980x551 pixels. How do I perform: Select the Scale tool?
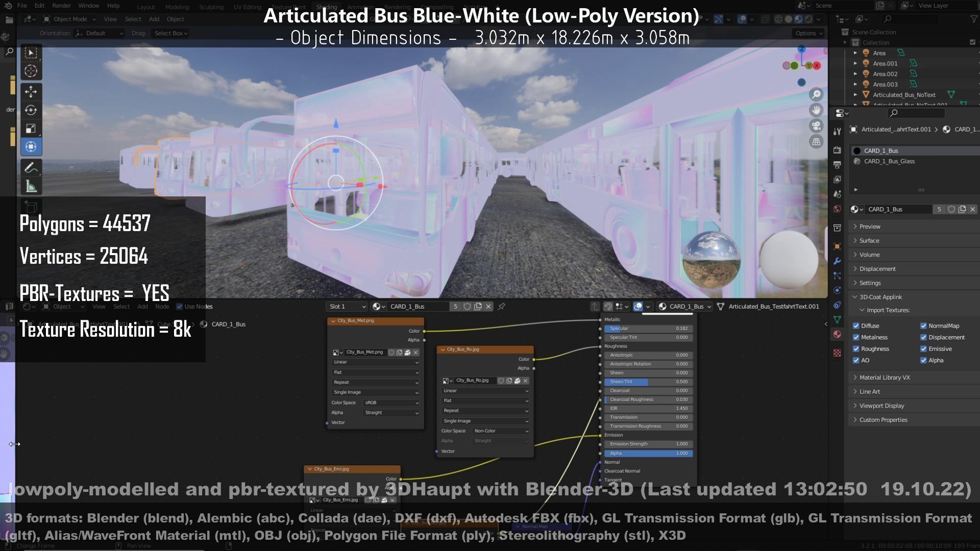point(31,129)
